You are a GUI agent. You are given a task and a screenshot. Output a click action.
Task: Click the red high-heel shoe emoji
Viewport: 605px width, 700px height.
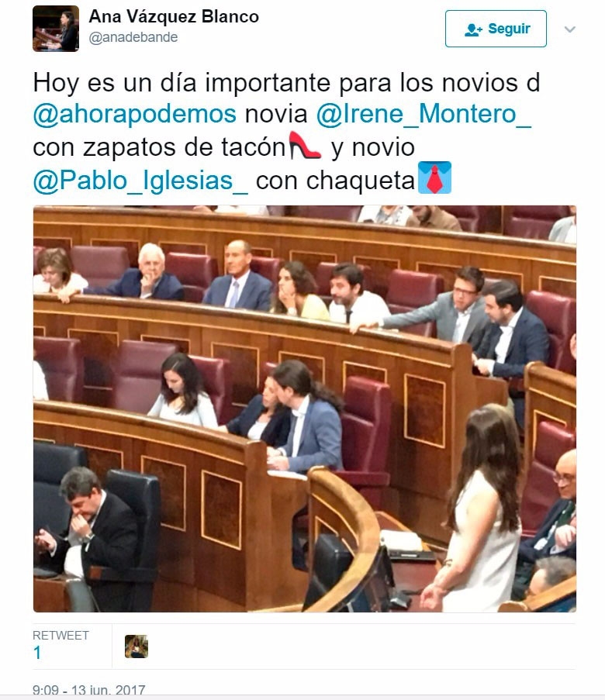click(305, 146)
